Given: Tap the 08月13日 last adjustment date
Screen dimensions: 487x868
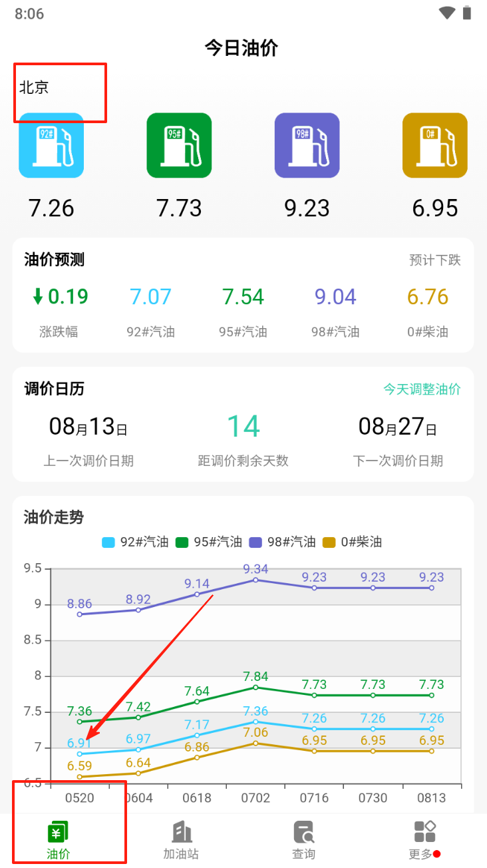Looking at the screenshot, I should [88, 427].
